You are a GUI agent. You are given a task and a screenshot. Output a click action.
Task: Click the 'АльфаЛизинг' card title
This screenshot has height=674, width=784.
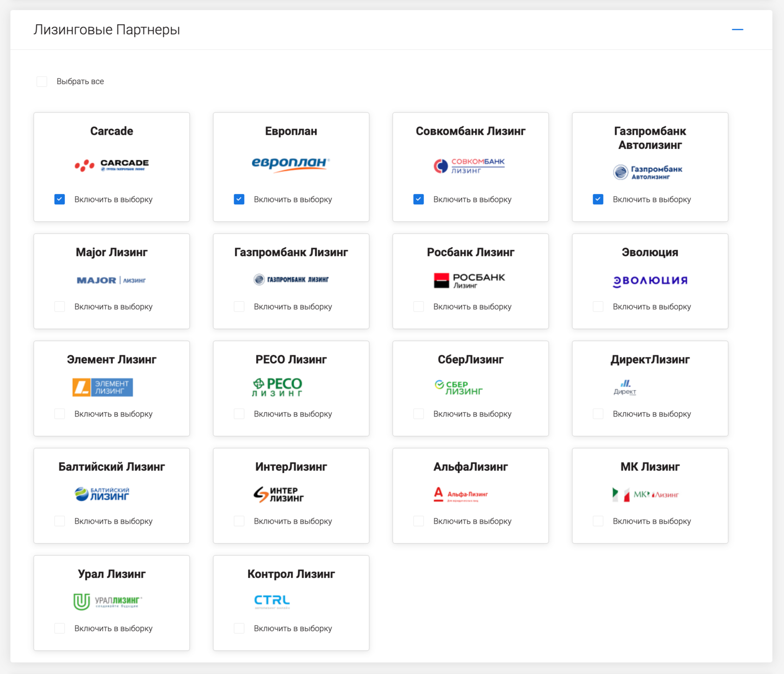tap(470, 467)
